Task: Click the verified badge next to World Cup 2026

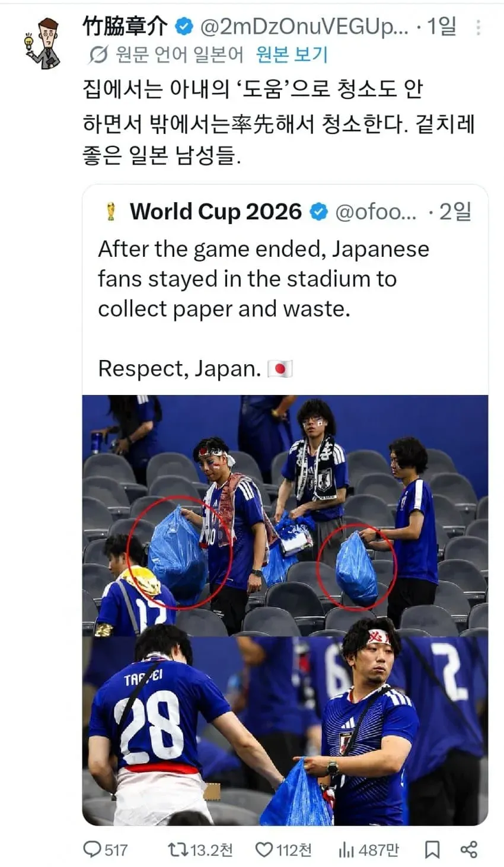Action: click(318, 211)
